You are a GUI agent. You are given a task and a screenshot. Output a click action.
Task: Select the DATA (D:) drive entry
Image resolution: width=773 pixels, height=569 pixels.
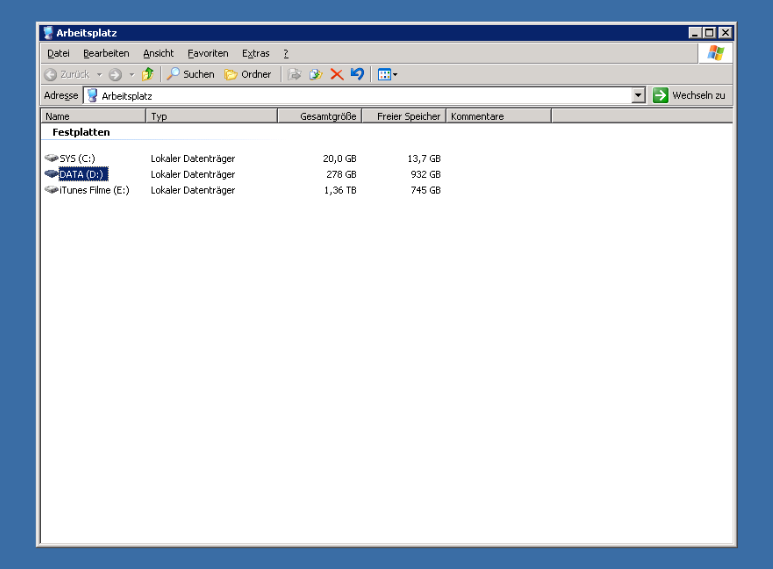pyautogui.click(x=82, y=174)
